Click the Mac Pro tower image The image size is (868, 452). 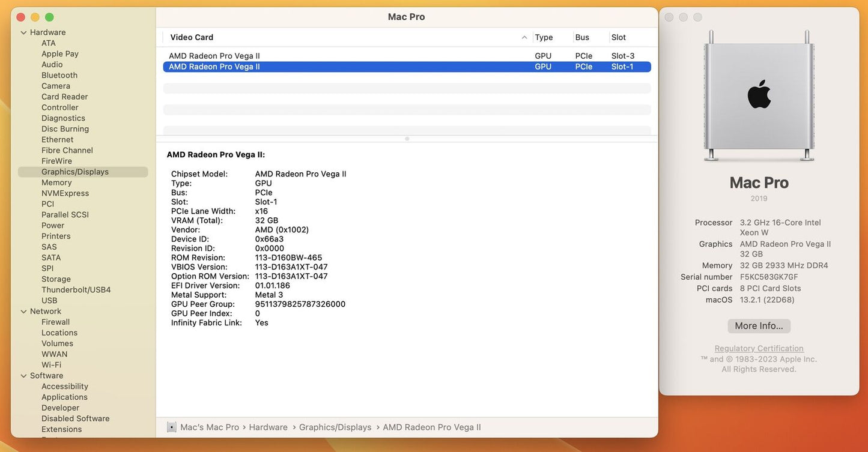click(x=759, y=96)
